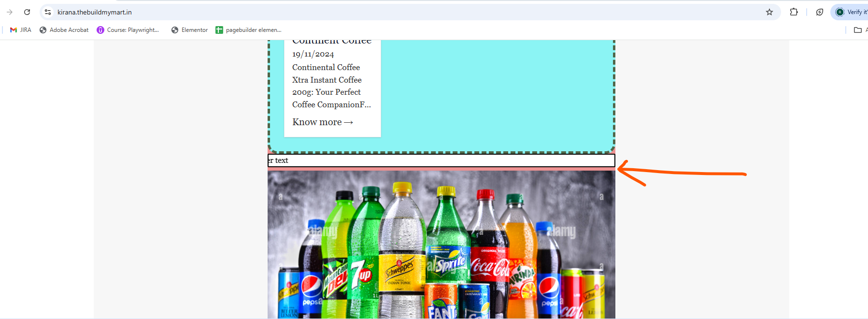868x319 pixels.
Task: Click the input field containing 'r text'
Action: 441,160
